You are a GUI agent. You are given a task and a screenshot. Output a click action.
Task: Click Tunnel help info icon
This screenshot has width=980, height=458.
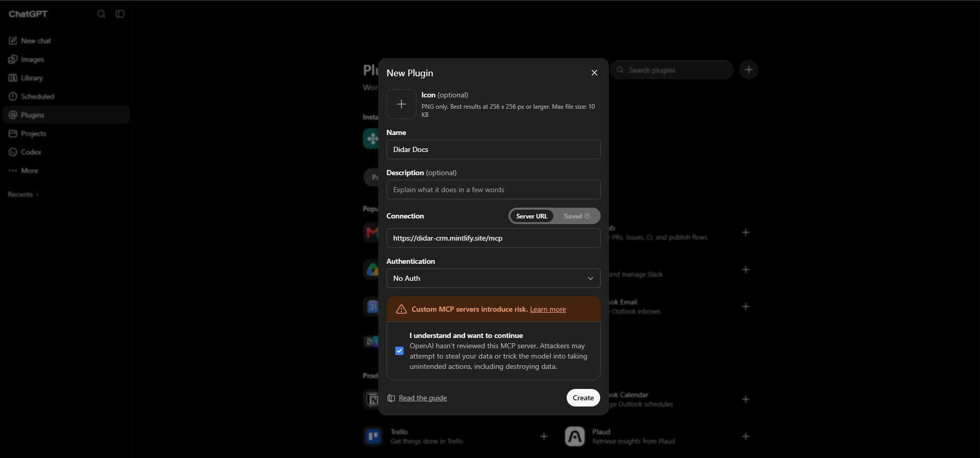click(x=587, y=216)
